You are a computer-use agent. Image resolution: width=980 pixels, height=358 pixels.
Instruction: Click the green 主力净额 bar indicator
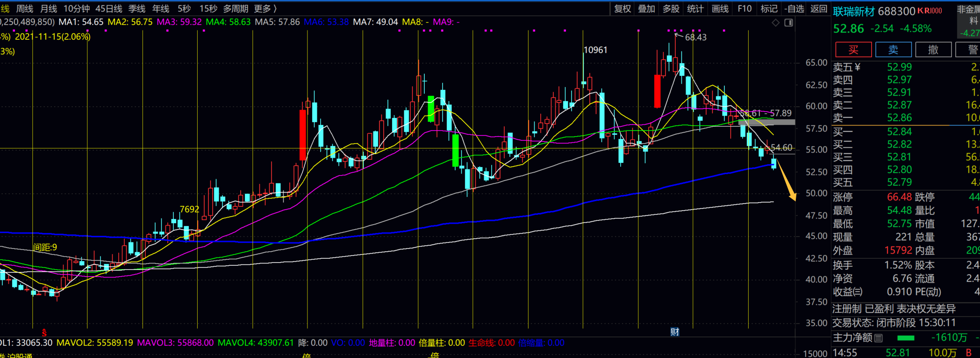click(906, 338)
